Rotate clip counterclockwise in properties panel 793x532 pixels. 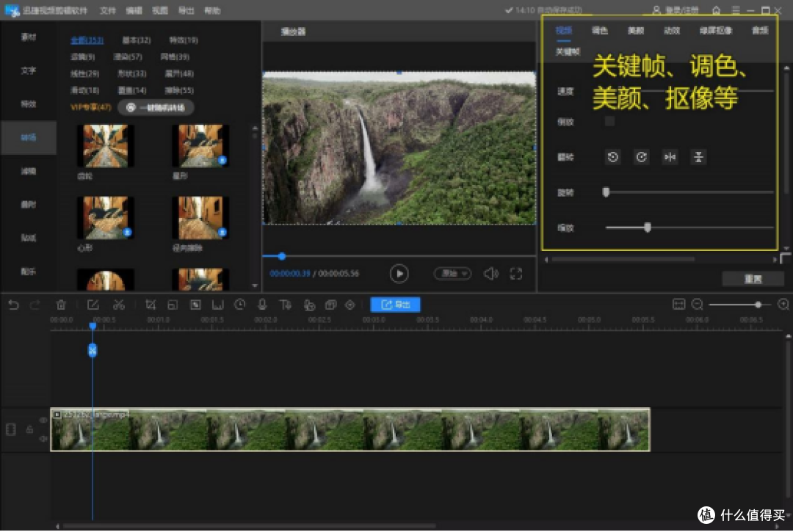[612, 157]
